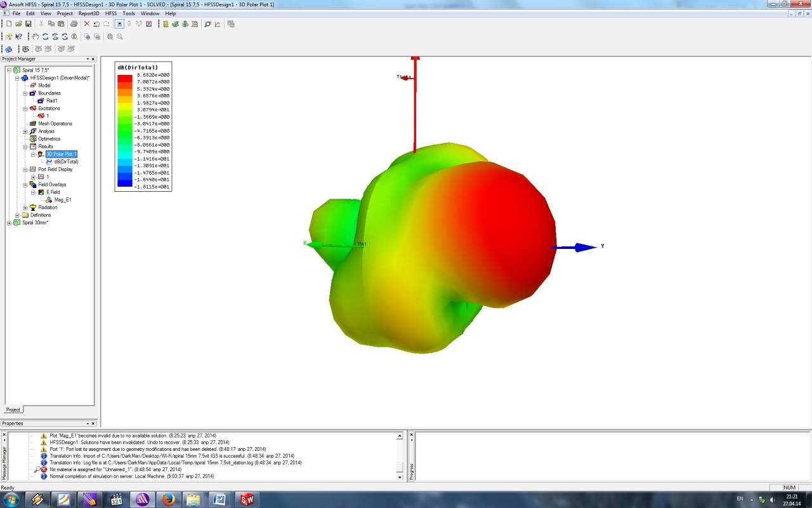Click the red swatch in dB(DirTotal) legend
This screenshot has height=508, width=812.
pos(125,78)
